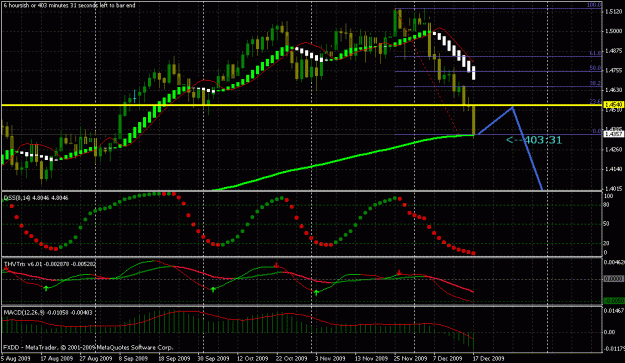625x363 pixels.
Task: Click the 18 Sep 2009 date label
Action: 174,359
